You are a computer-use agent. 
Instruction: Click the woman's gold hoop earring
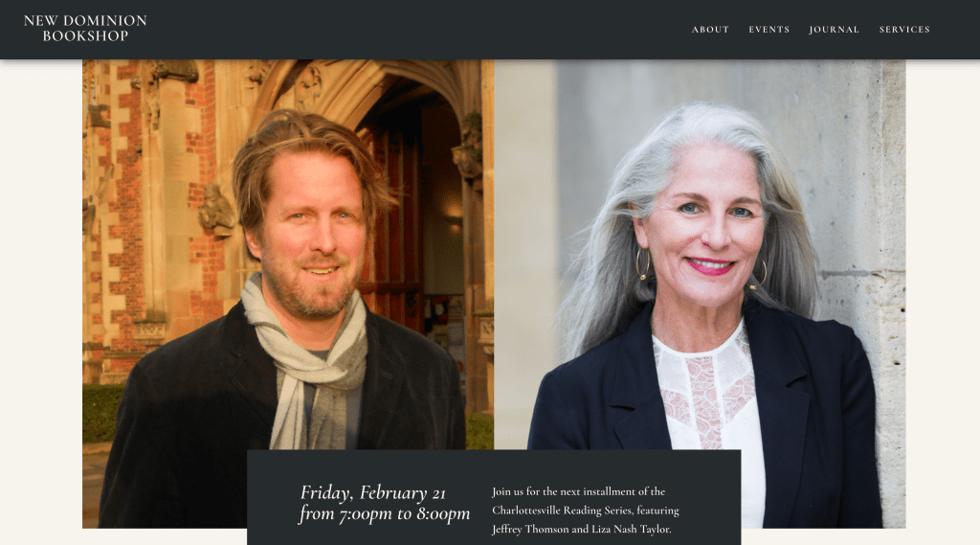pyautogui.click(x=642, y=262)
